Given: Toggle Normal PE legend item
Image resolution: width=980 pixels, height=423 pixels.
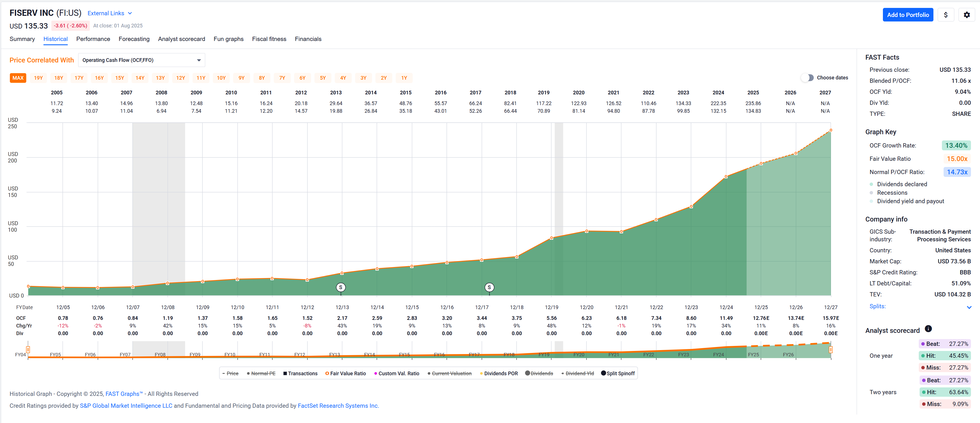Looking at the screenshot, I should click(x=261, y=374).
